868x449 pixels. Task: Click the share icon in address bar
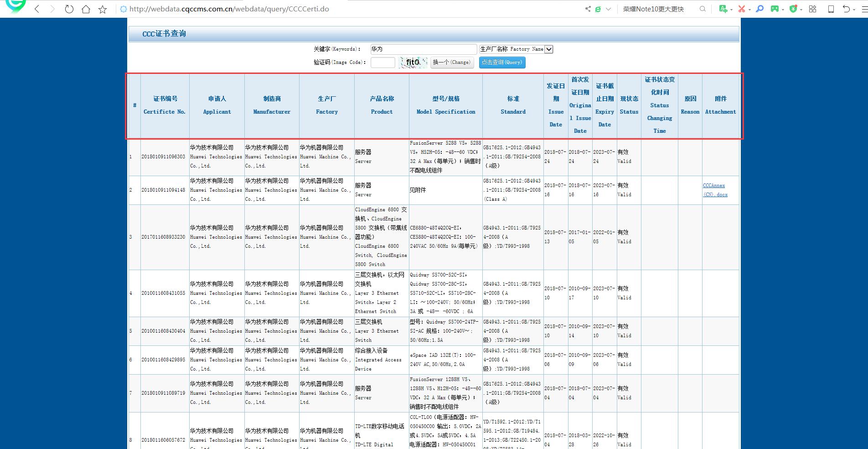[588, 9]
